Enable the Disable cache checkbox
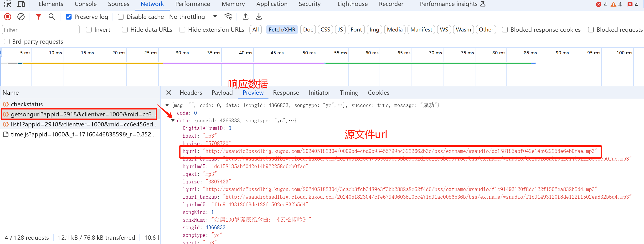Screen dimensions: 644x244 click(120, 17)
